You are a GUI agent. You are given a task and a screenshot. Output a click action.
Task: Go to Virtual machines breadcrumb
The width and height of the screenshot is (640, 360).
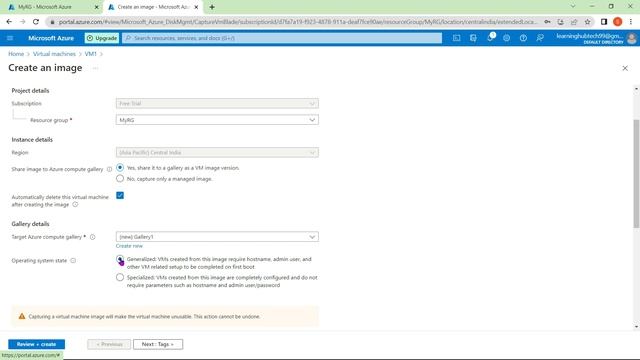(x=54, y=54)
